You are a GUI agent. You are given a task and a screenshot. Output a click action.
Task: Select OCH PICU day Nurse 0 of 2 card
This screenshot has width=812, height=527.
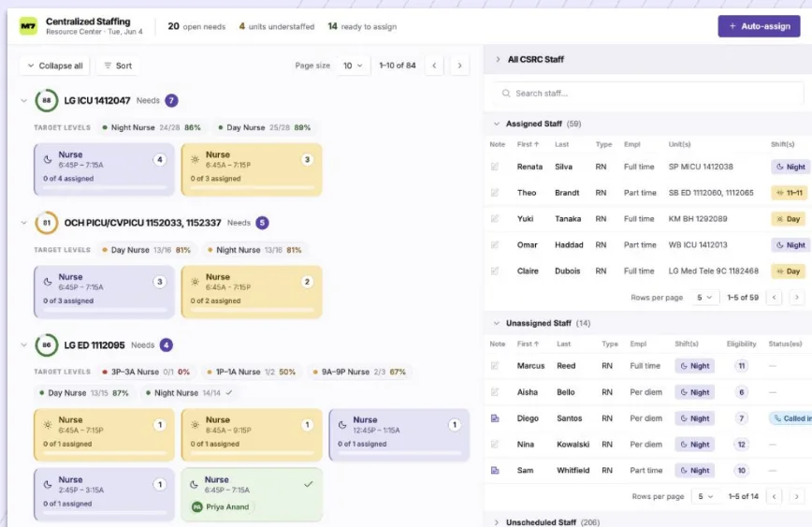click(x=252, y=292)
